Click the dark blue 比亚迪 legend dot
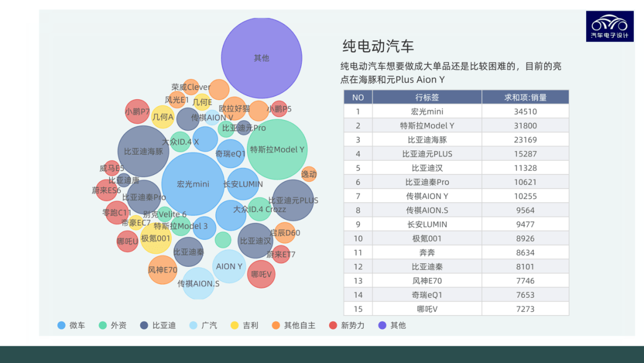This screenshot has width=644, height=363. click(x=144, y=325)
